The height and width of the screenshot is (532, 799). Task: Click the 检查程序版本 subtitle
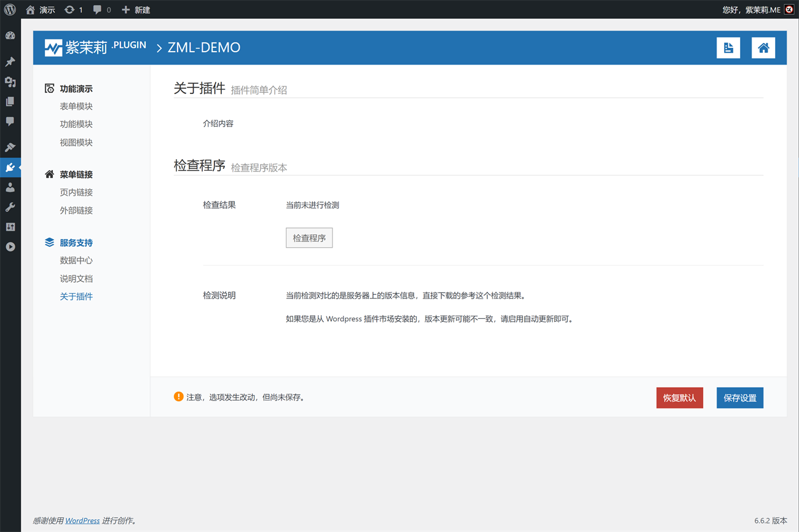coord(259,167)
